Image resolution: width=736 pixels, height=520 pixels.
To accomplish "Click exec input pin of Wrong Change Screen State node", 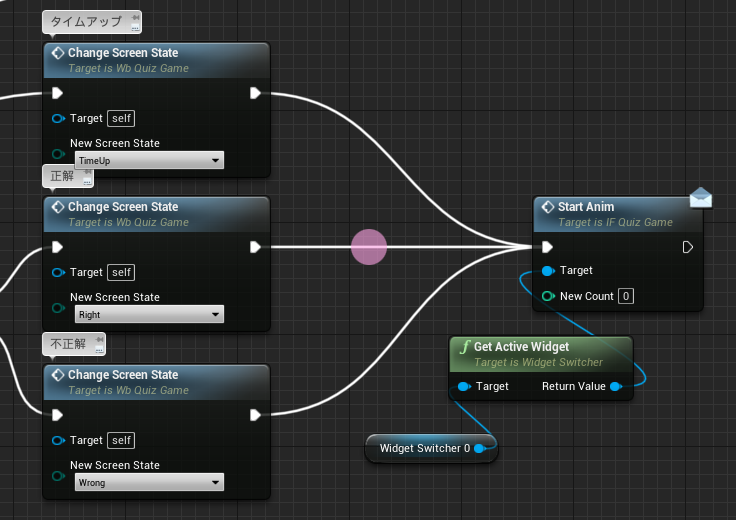I will [x=57, y=415].
